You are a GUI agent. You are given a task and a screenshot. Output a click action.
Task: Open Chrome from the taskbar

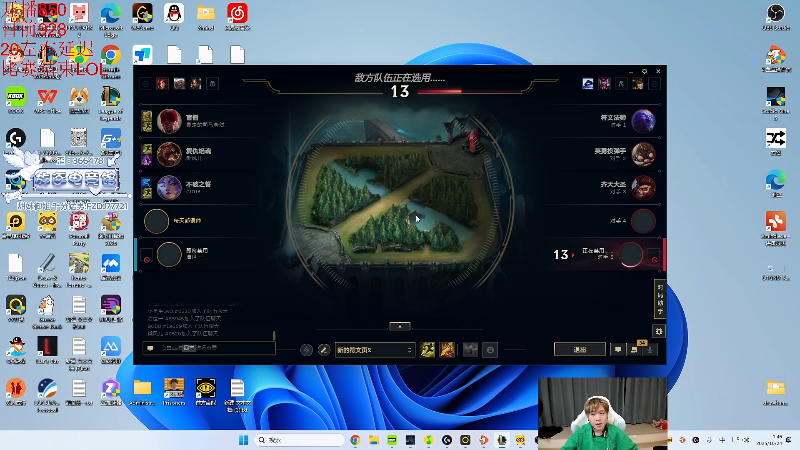[x=355, y=440]
